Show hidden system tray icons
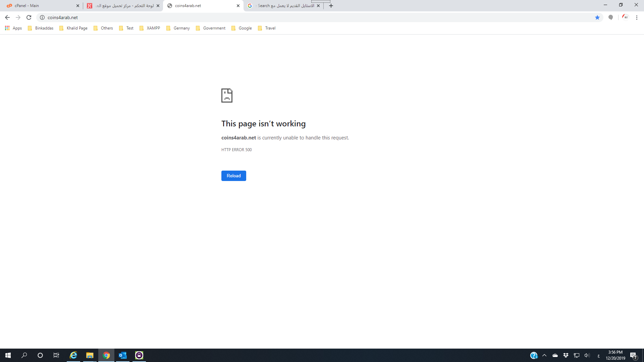 pos(544,355)
